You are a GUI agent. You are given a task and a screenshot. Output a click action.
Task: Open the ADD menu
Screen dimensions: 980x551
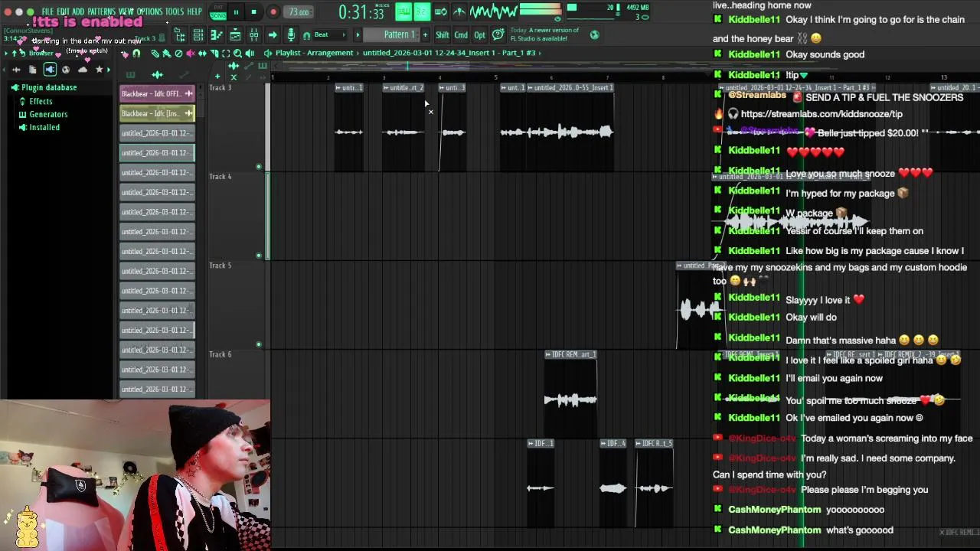79,12
